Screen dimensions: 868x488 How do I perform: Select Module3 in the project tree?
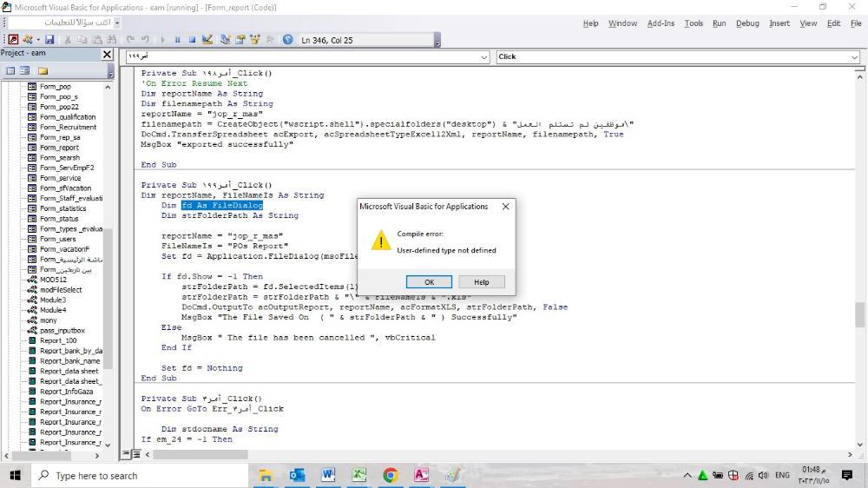[x=53, y=300]
